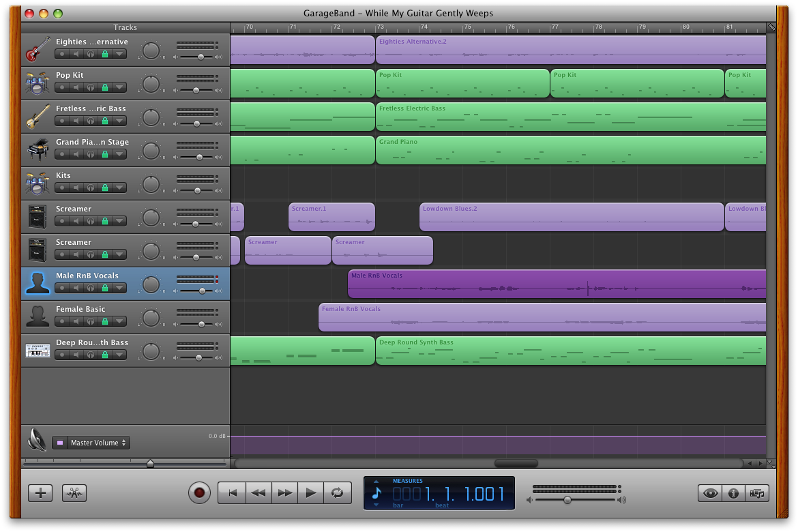Show automation for Eighties Alternative track
Image resolution: width=798 pixels, height=532 pixels.
tap(119, 54)
